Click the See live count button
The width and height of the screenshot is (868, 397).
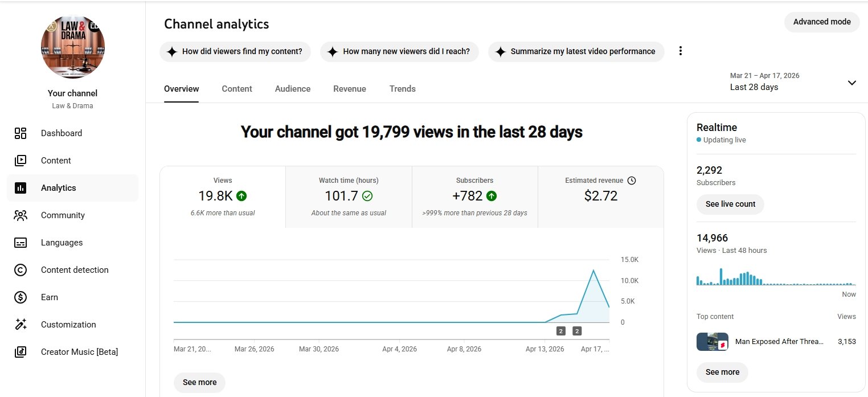[x=730, y=204]
